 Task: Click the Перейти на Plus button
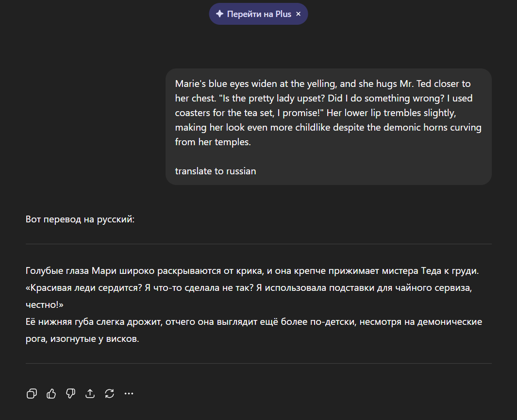[x=259, y=14]
